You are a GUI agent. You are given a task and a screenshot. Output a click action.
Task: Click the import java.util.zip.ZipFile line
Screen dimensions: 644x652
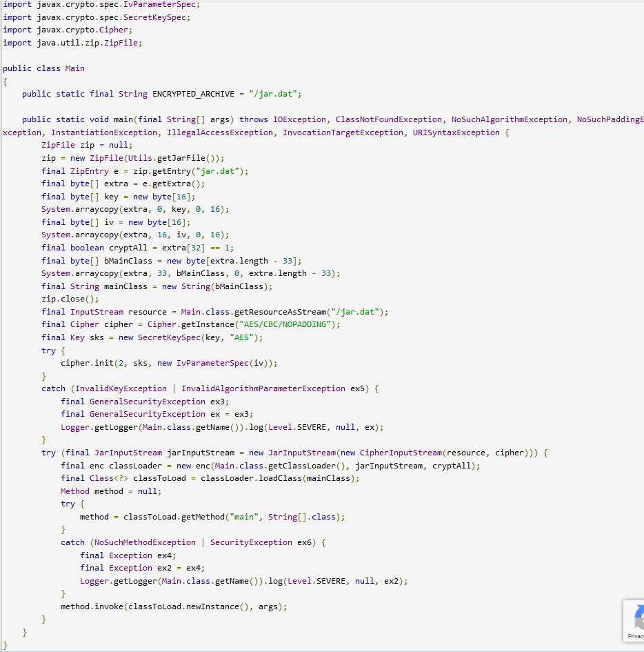72,43
